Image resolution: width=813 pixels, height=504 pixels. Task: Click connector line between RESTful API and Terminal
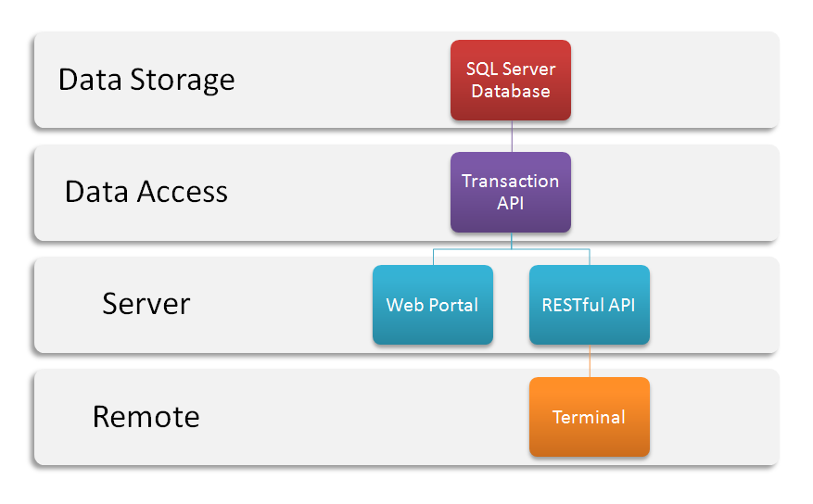(x=590, y=361)
